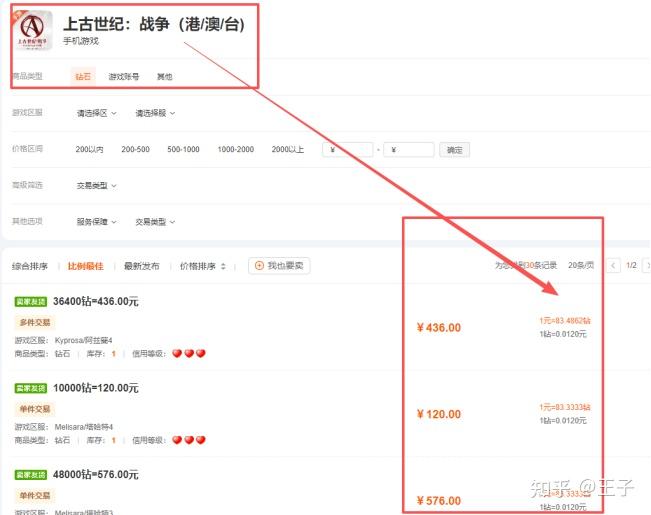
Task: Select the 其他 product type
Action: click(164, 76)
